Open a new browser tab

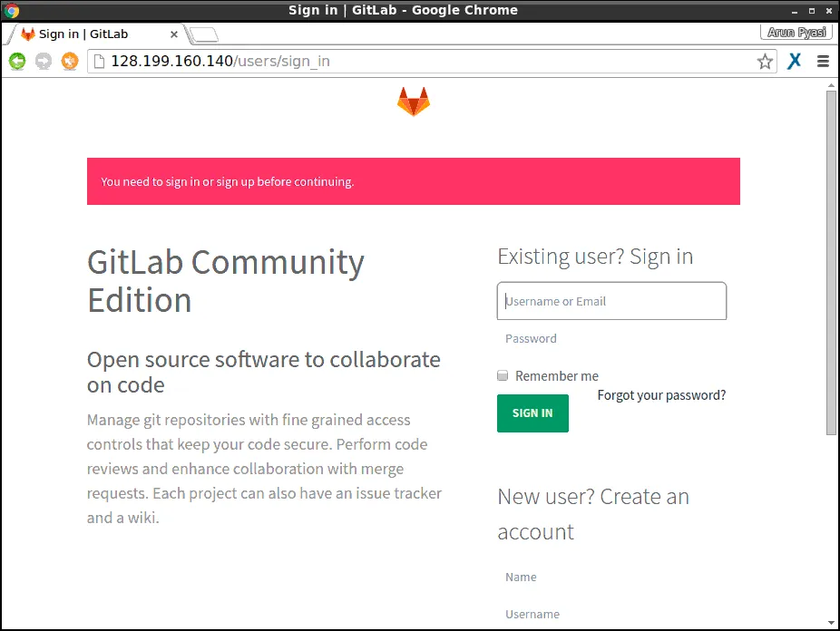[203, 34]
